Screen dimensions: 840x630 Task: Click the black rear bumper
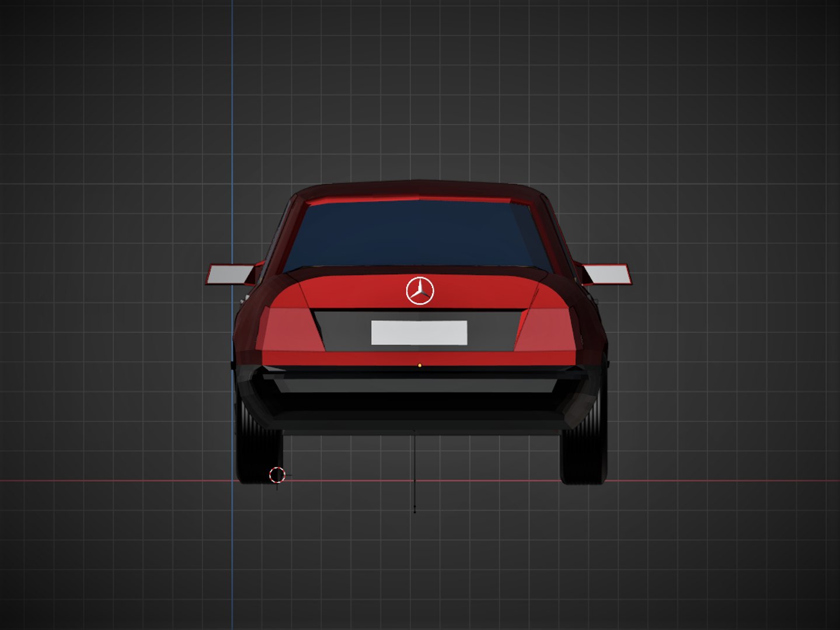tap(420, 400)
